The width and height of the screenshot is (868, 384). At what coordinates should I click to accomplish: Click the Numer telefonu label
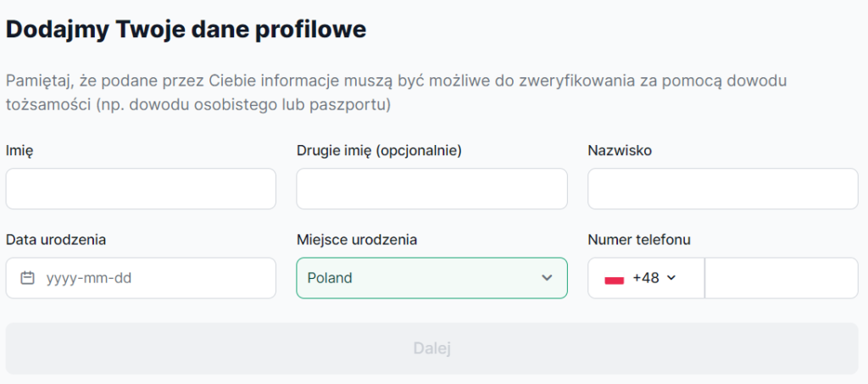click(639, 240)
